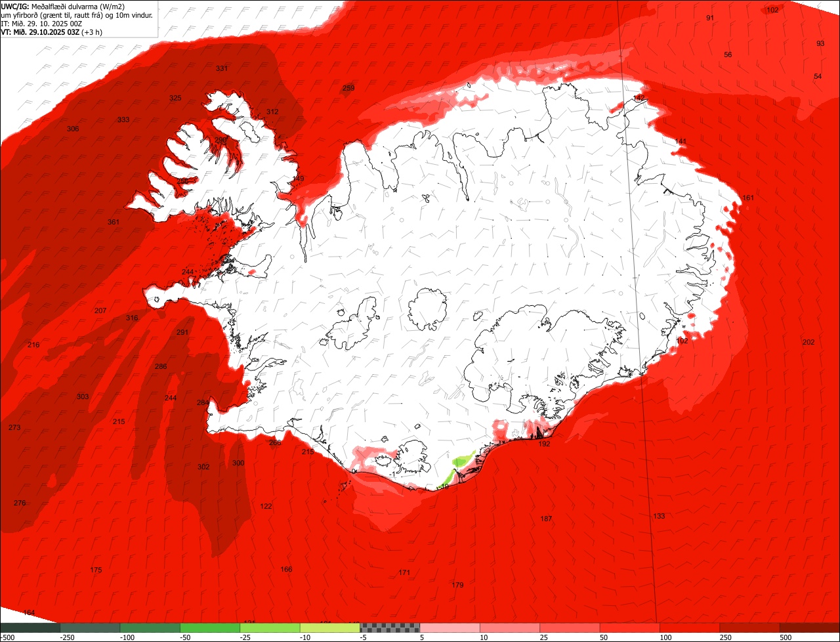This screenshot has height=642, width=840.
Task: Click the flux value 56
Action: tap(728, 54)
